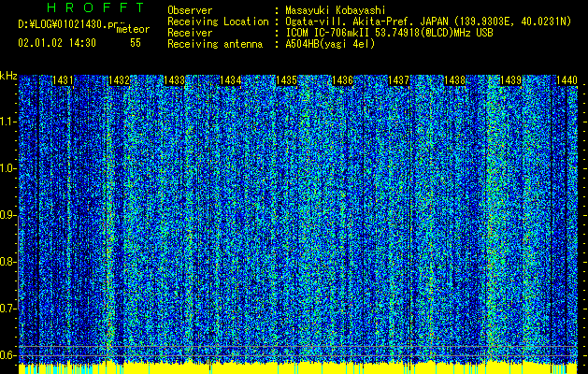The width and height of the screenshot is (588, 374).
Task: Select the Ogata-vill. Akita-Pref. JAPAN location text
Action: tap(428, 22)
